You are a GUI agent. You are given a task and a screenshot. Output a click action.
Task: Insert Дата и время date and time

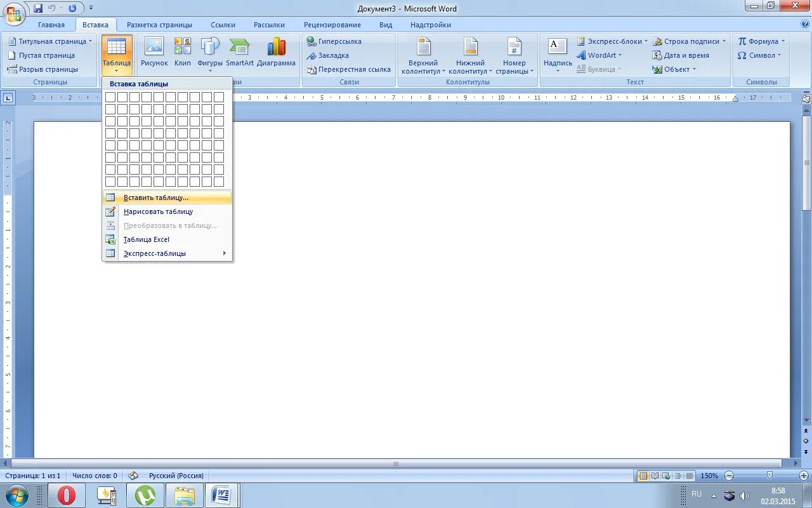point(681,55)
